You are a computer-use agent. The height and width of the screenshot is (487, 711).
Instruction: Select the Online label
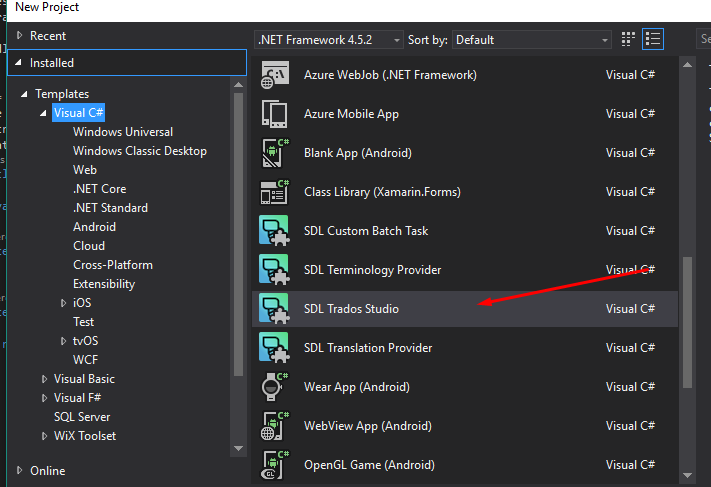[x=48, y=471]
